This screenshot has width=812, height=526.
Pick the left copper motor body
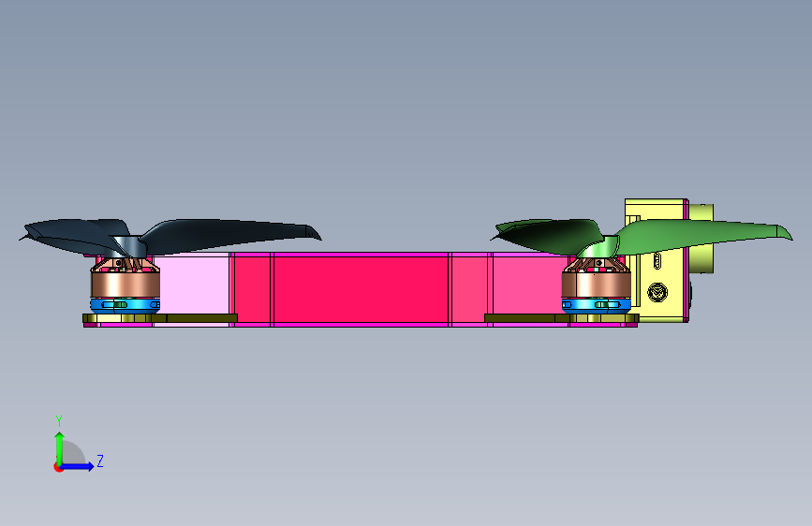pyautogui.click(x=125, y=285)
